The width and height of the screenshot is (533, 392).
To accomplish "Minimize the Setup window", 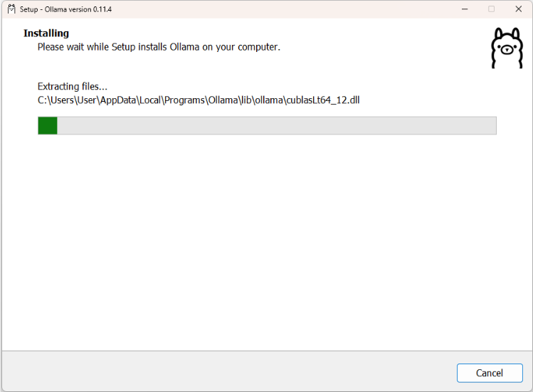I will (x=464, y=9).
